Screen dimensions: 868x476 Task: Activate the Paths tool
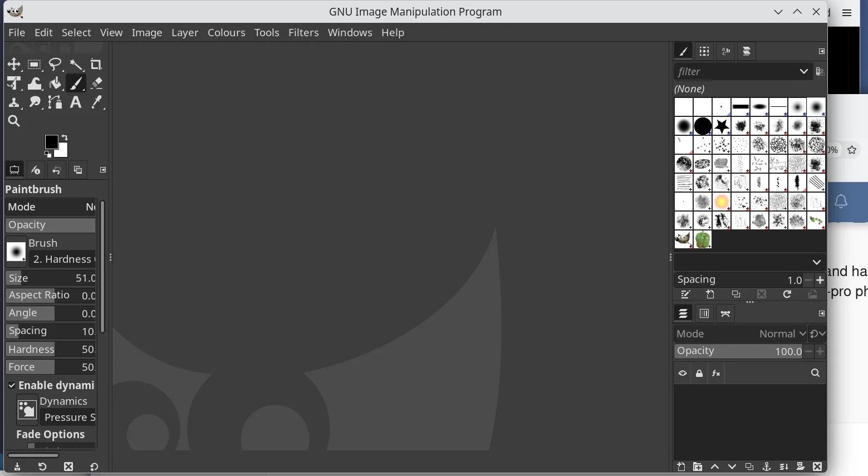(x=55, y=102)
